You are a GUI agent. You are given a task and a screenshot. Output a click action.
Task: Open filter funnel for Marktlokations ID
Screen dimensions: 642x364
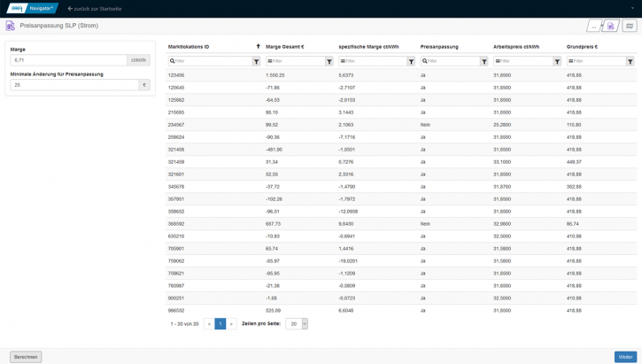(256, 61)
